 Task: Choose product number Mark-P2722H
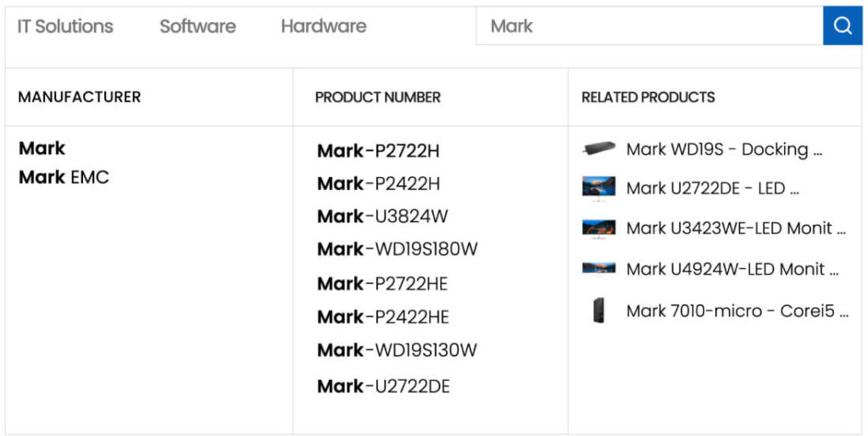[x=378, y=151]
